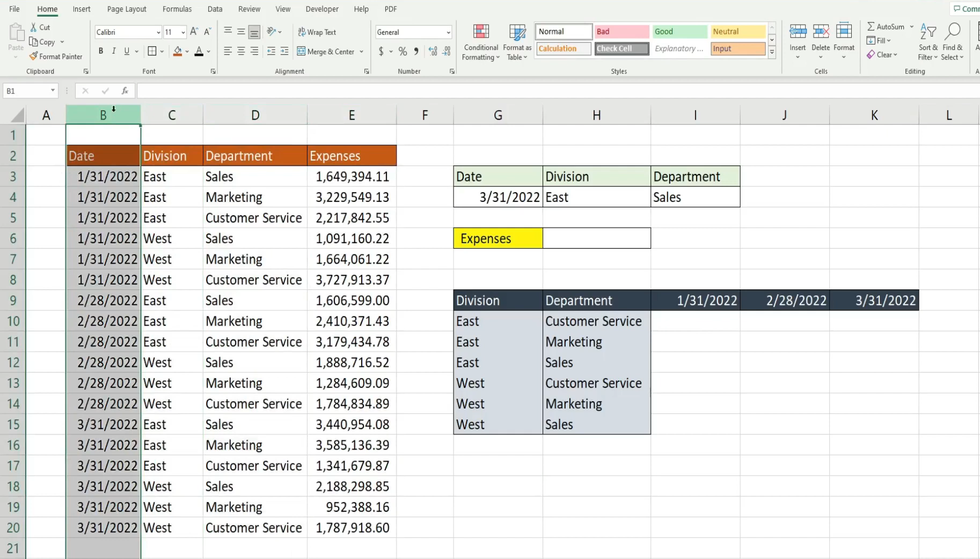980x559 pixels.
Task: Click the Orientation text rotation icon
Action: 272,32
